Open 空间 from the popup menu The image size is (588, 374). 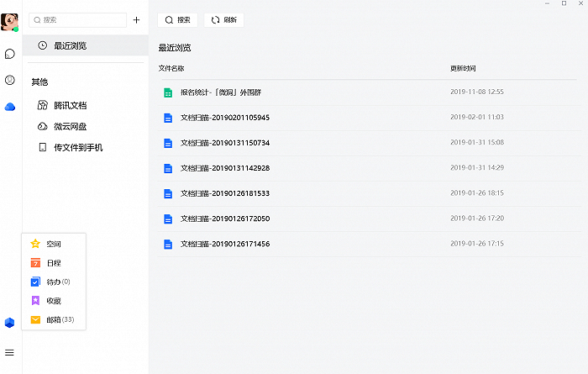54,244
